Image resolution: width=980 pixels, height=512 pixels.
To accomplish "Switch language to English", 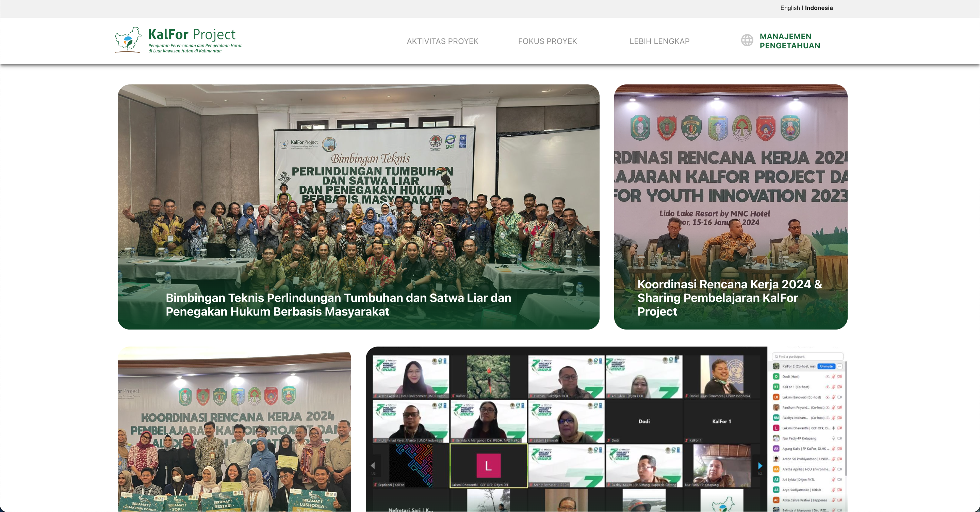I will coord(790,7).
